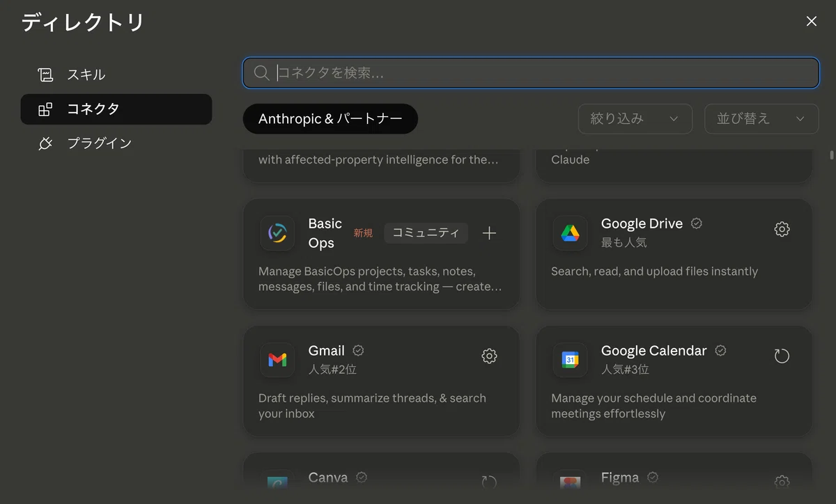Screen dimensions: 836x504
Task: Click Google Calendar verified badge
Action: [720, 350]
